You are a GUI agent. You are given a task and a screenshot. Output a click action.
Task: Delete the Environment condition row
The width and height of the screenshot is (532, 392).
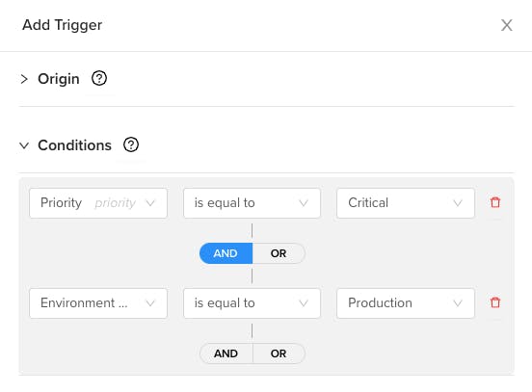[495, 302]
